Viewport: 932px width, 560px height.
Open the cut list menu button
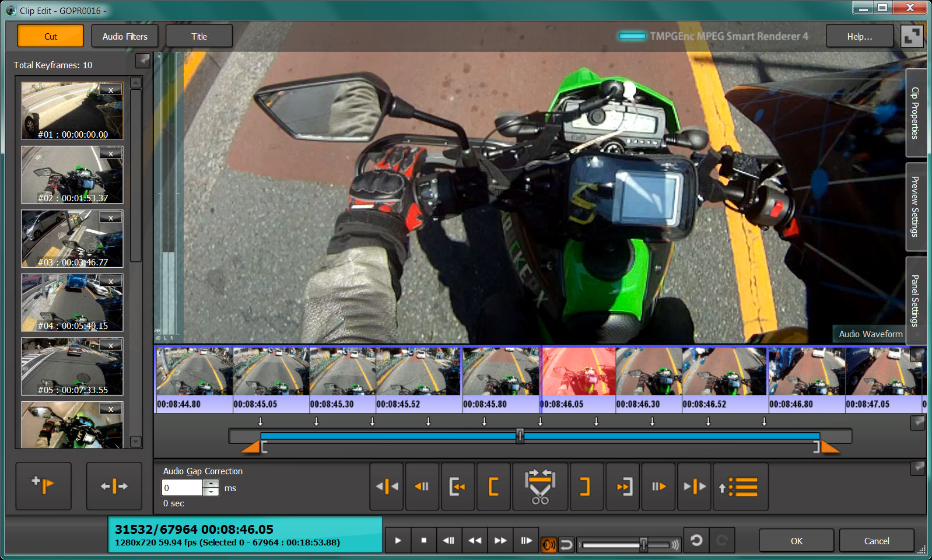pos(740,486)
